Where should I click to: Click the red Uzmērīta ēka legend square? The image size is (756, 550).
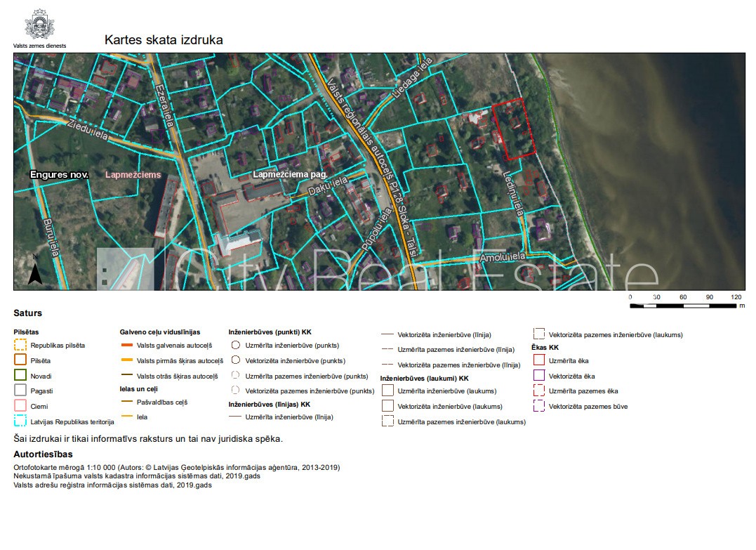coord(539,360)
